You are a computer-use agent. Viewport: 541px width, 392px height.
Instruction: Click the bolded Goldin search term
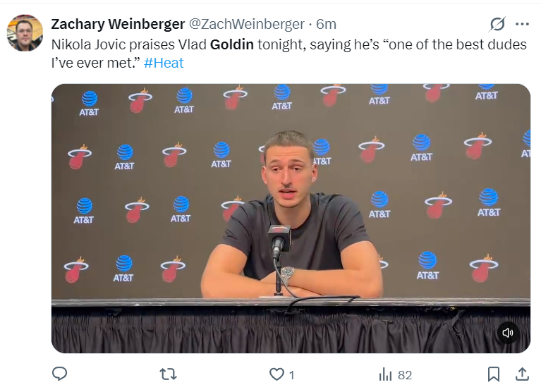232,44
